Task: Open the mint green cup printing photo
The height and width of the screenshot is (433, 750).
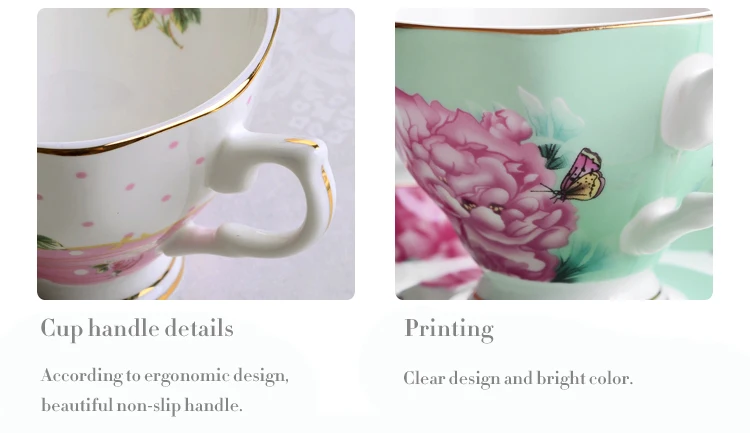Action: tap(554, 154)
